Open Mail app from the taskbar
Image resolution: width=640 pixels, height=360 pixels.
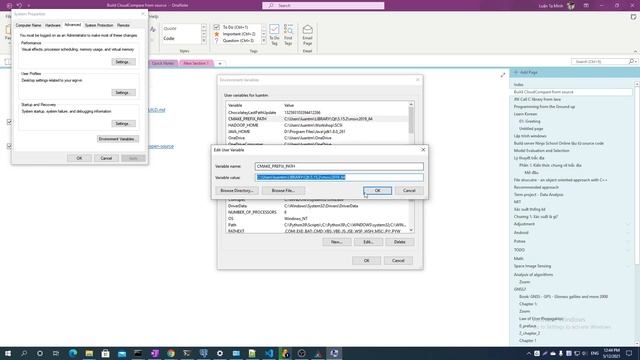(x=122, y=353)
